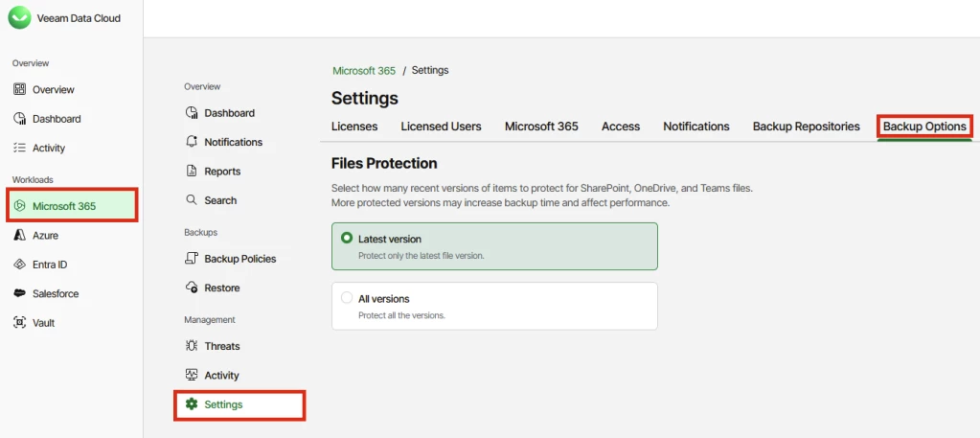The width and height of the screenshot is (980, 438).
Task: Go to Reports in the Overview section
Action: coord(222,172)
